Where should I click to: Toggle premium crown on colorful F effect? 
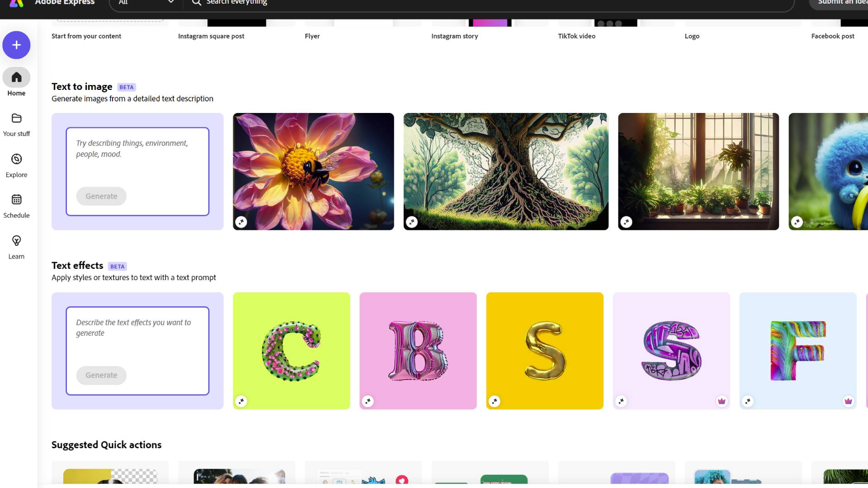(x=848, y=400)
